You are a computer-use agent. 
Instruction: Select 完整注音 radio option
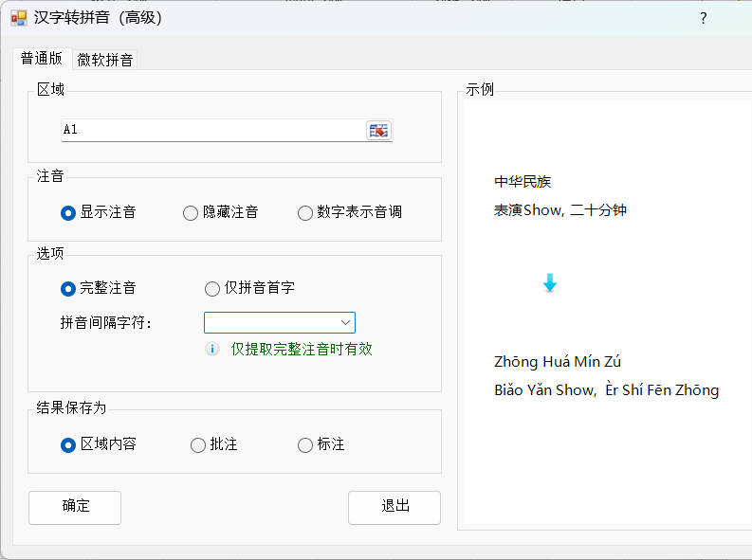tap(68, 288)
